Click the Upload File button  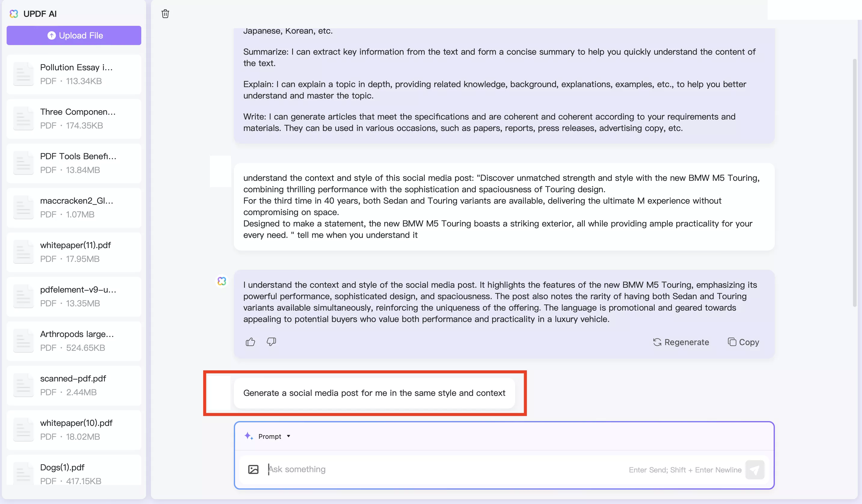click(74, 35)
